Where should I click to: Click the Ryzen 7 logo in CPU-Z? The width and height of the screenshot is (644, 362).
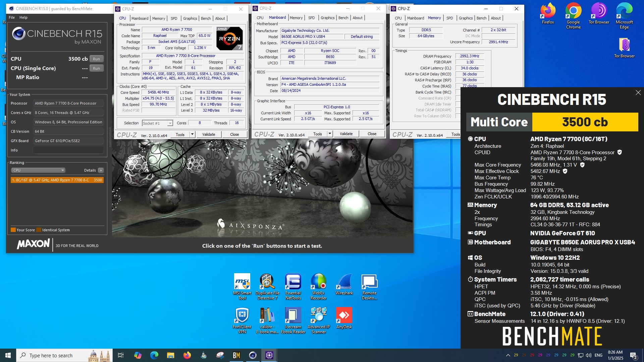coord(229,39)
